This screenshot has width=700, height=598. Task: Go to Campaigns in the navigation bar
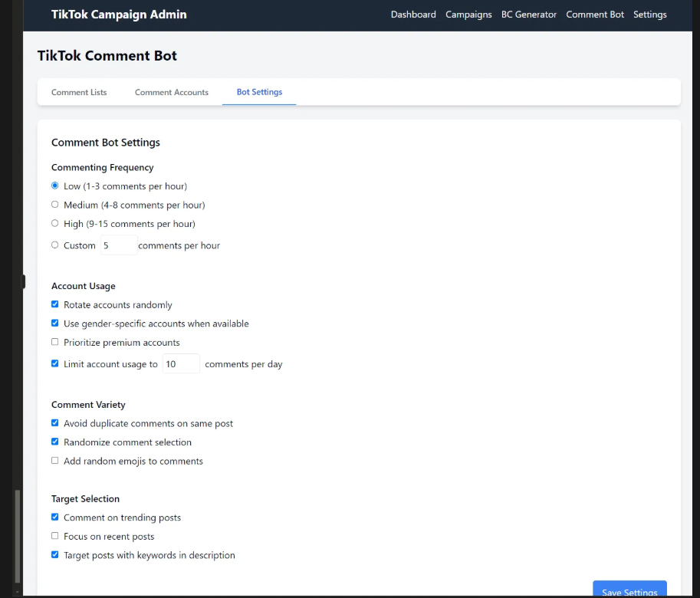click(468, 15)
